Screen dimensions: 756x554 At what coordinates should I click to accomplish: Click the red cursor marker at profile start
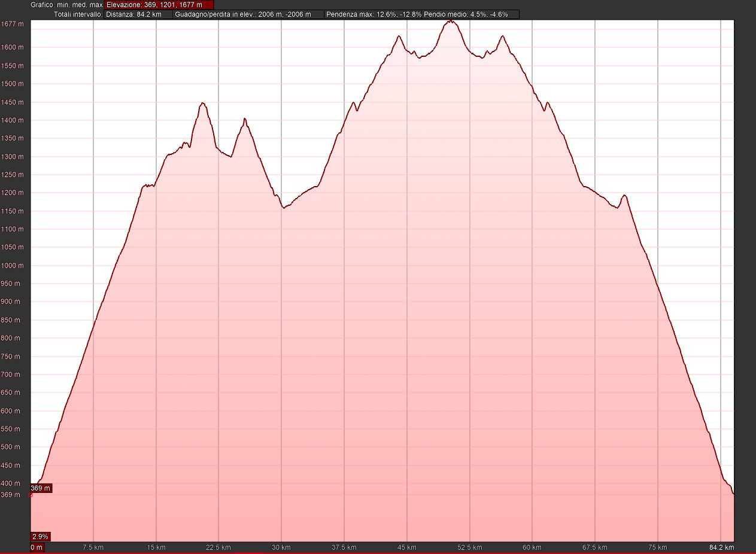tap(31, 495)
